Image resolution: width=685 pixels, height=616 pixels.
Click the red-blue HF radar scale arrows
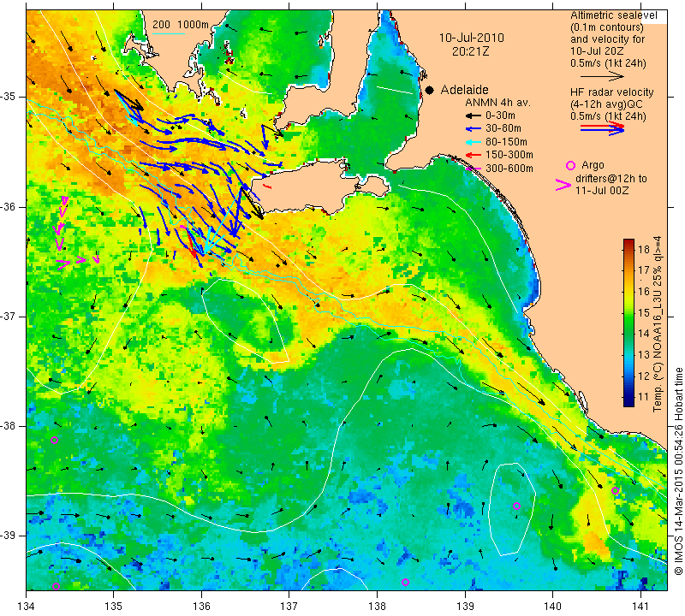click(x=602, y=128)
